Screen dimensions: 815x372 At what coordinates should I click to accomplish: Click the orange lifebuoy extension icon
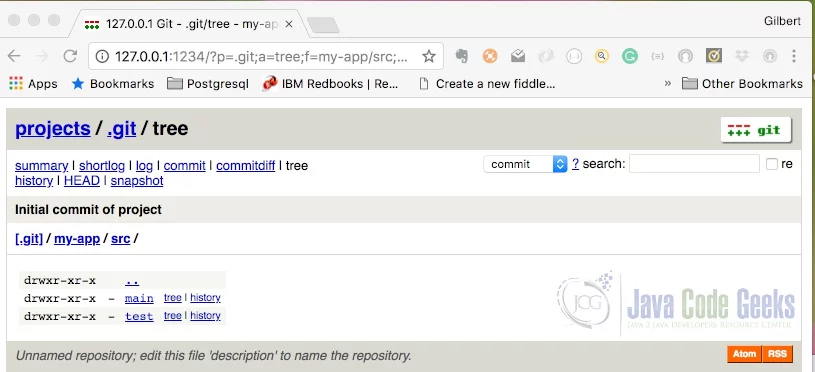click(x=490, y=56)
